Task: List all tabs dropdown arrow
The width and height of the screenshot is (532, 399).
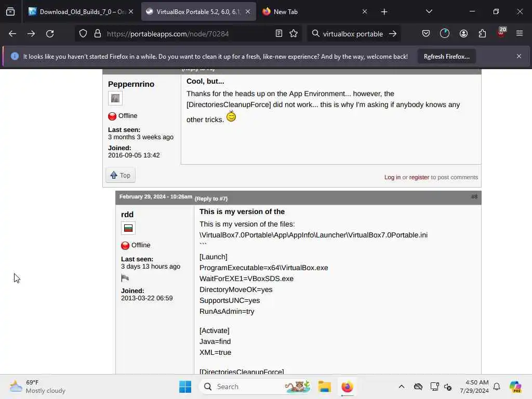Action: click(429, 11)
